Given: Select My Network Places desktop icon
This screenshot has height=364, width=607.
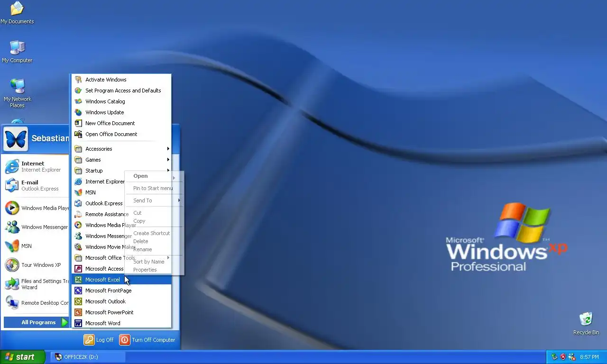Looking at the screenshot, I should [x=17, y=93].
